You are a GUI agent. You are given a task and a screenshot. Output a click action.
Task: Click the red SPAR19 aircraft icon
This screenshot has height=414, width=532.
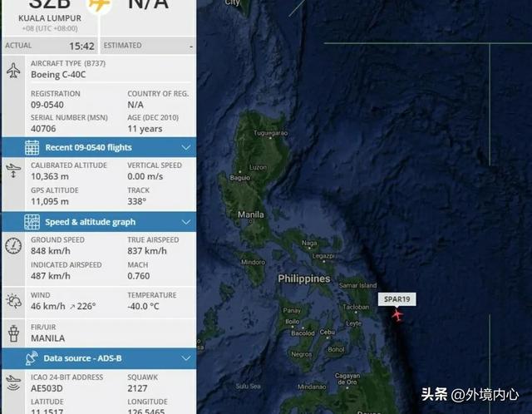point(397,315)
